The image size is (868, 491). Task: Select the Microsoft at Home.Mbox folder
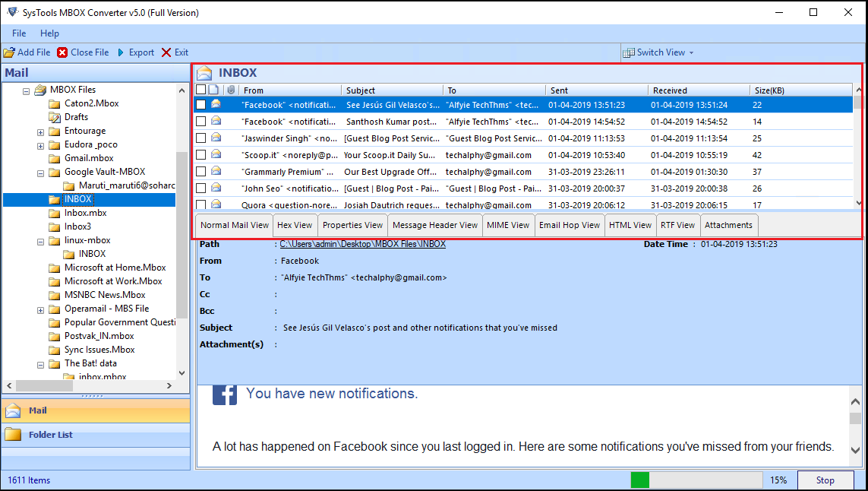coord(115,268)
